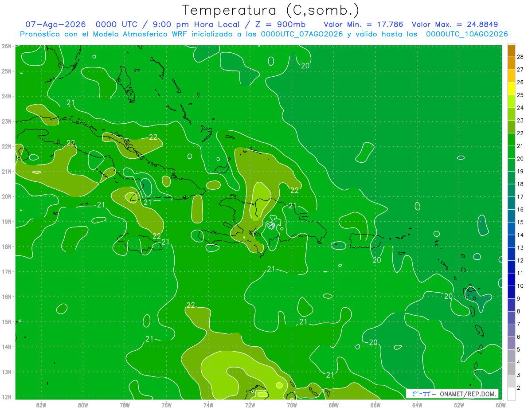Click the latitude axis label "15N"
The height and width of the screenshot is (411, 532).
[7, 322]
